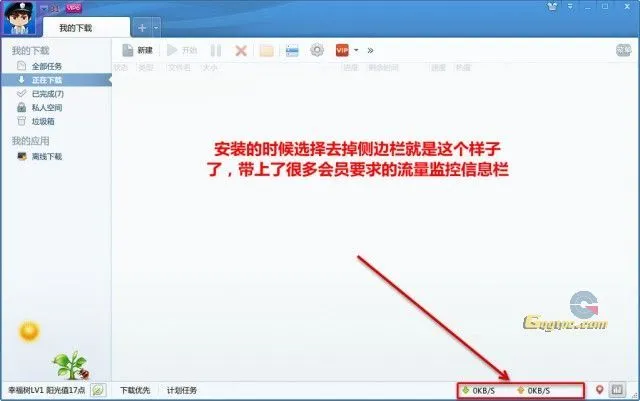The height and width of the screenshot is (401, 640).
Task: Open the small arrow next to user level
Action: tap(44, 8)
